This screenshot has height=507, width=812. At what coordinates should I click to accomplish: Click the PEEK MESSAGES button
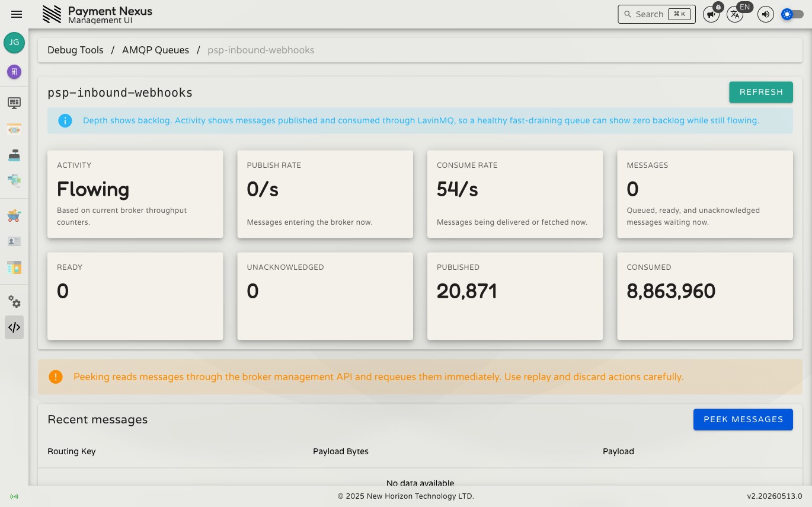(743, 419)
